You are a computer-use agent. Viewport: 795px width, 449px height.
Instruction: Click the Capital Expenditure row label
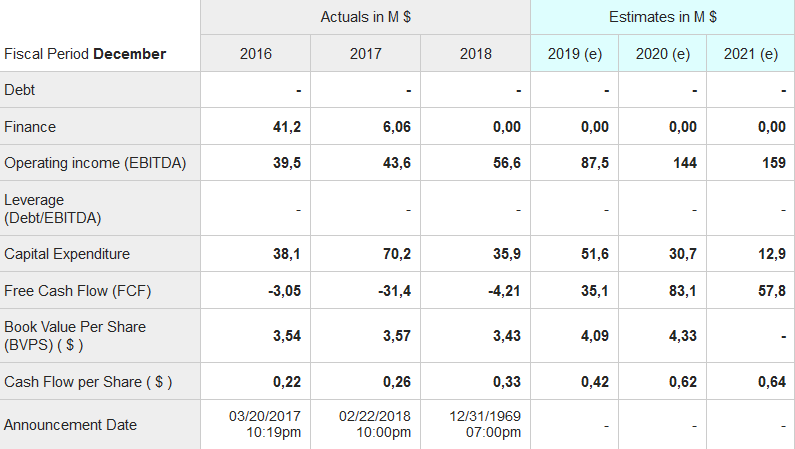(x=67, y=254)
